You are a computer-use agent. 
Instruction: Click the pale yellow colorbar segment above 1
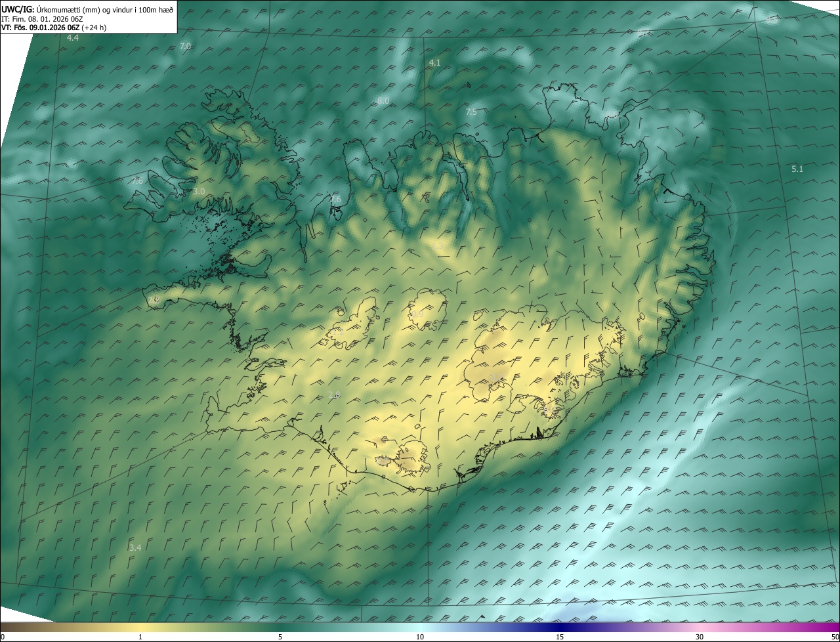[140, 627]
